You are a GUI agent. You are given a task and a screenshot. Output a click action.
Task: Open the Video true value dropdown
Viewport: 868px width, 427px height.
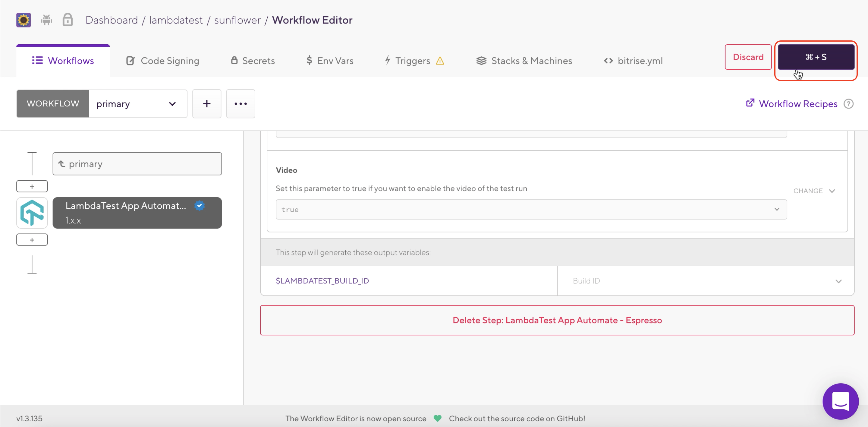coord(777,209)
